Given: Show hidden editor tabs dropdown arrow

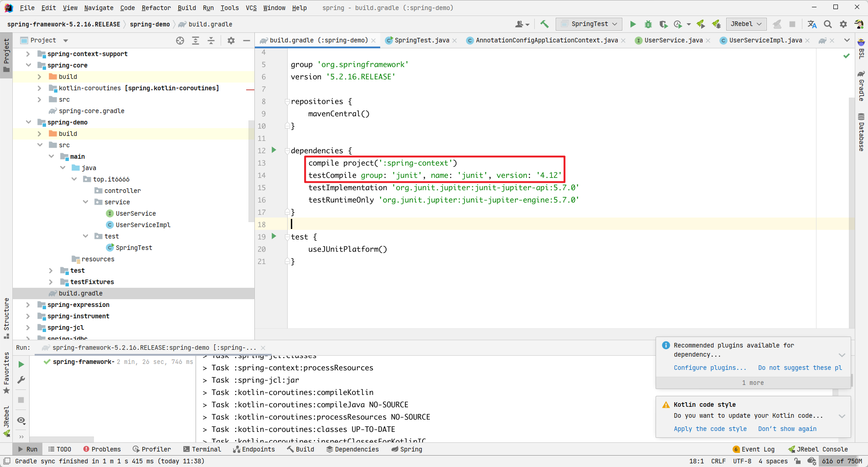Looking at the screenshot, I should click(847, 41).
